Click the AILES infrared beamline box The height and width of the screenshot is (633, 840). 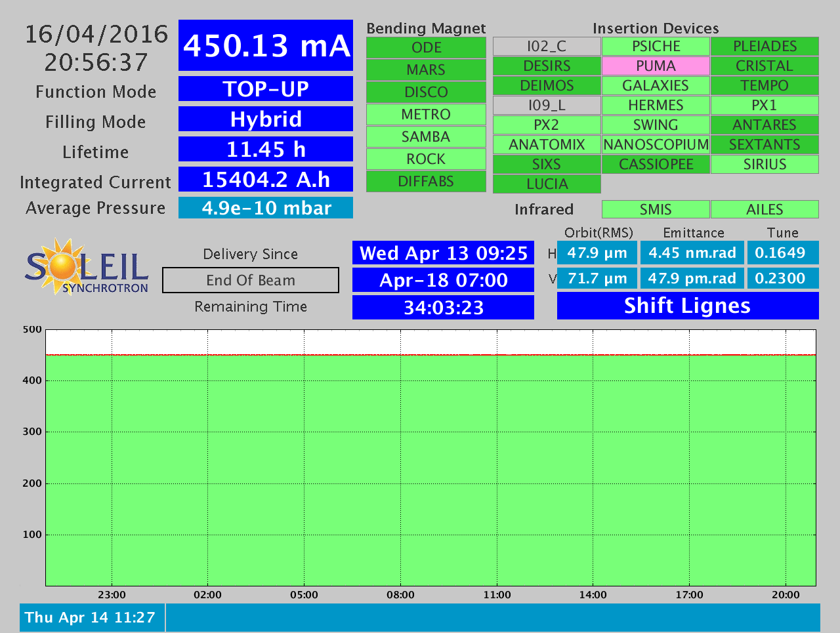tap(765, 209)
